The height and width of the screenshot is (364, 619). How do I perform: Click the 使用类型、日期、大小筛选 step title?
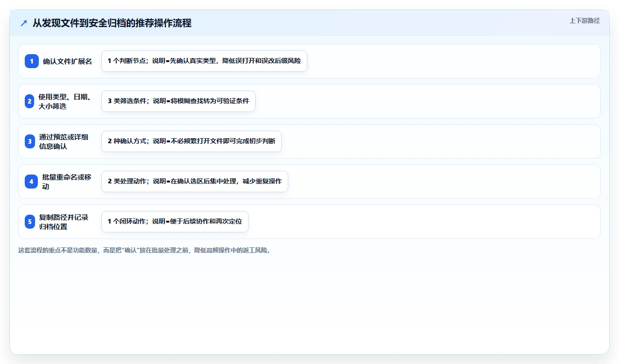coord(65,101)
